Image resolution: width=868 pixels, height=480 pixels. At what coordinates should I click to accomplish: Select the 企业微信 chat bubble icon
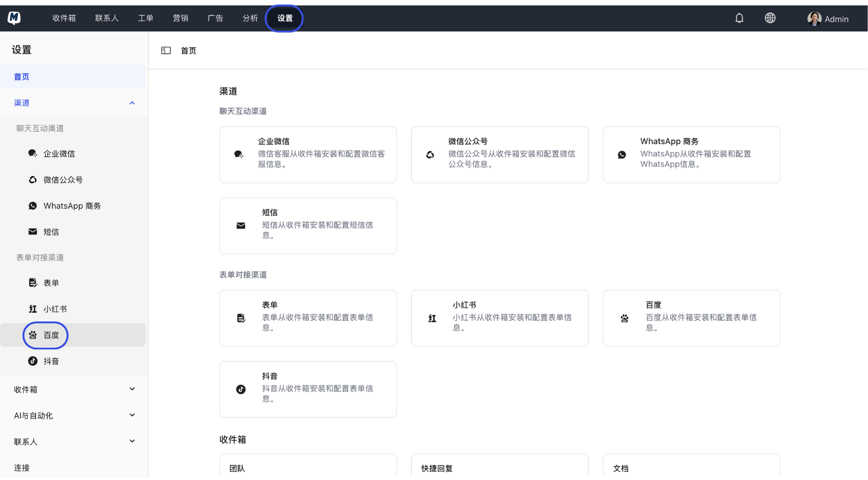pos(32,153)
